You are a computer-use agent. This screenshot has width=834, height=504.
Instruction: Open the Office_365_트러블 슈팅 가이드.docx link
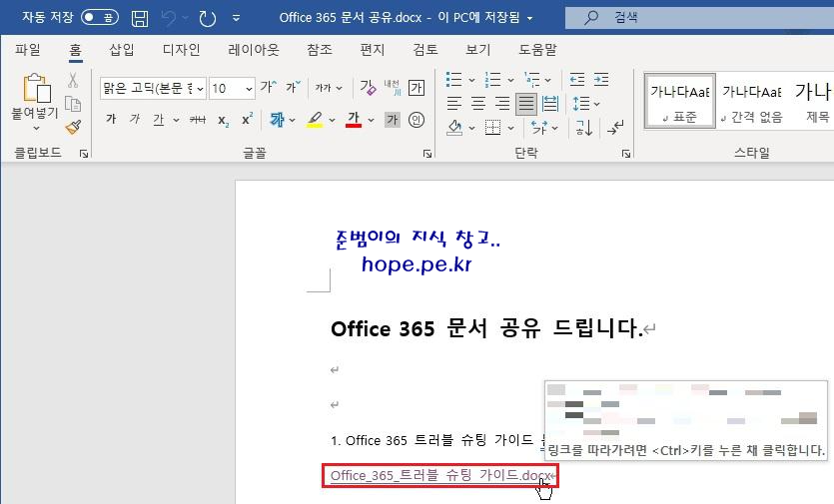pos(440,475)
